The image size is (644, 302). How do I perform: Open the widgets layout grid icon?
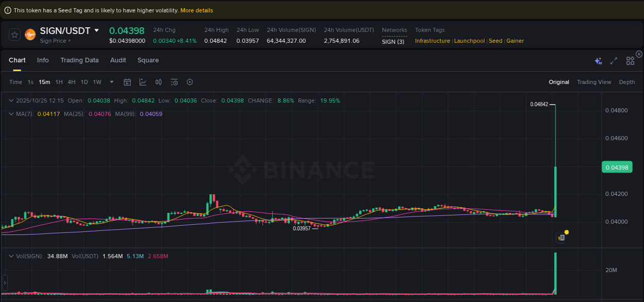click(630, 60)
